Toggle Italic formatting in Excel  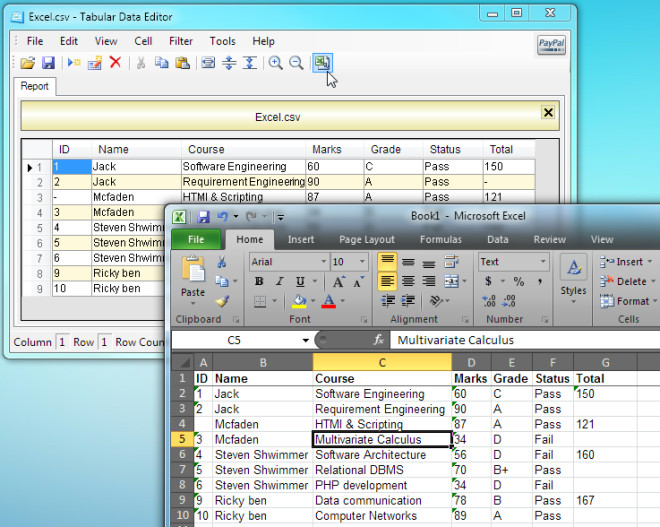point(279,281)
